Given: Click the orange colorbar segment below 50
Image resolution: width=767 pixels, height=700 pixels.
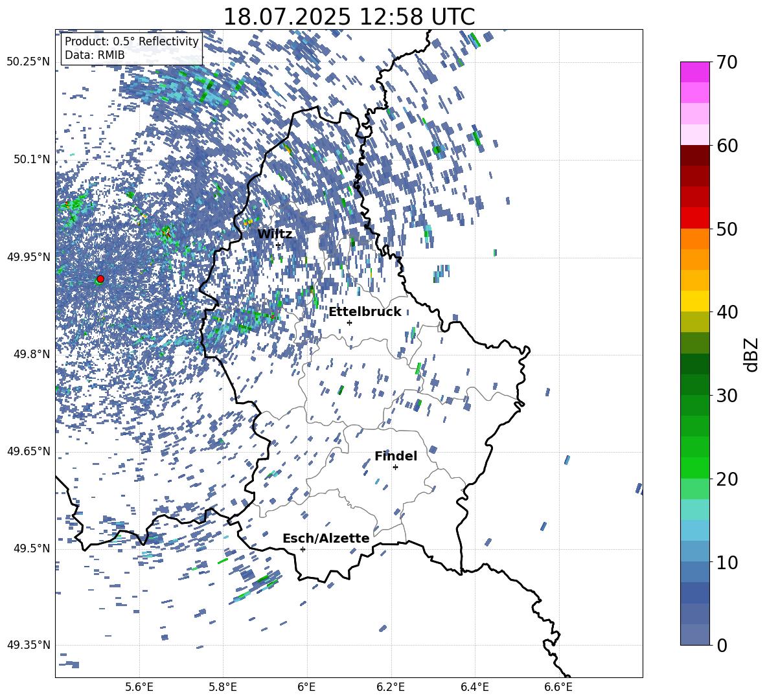Looking at the screenshot, I should pos(694,238).
